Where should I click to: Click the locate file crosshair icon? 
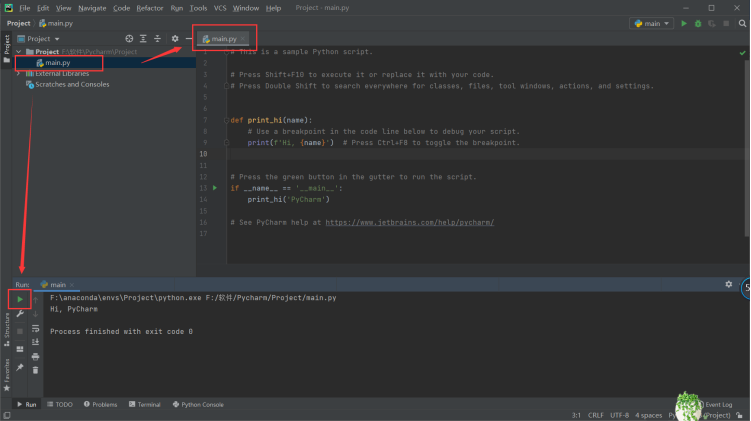click(128, 39)
